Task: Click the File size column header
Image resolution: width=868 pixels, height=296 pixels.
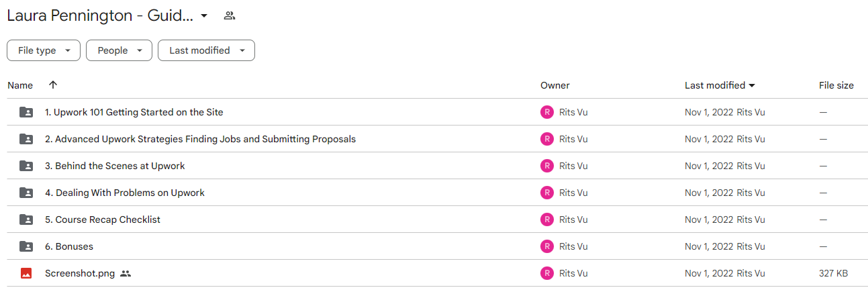Action: 836,85
